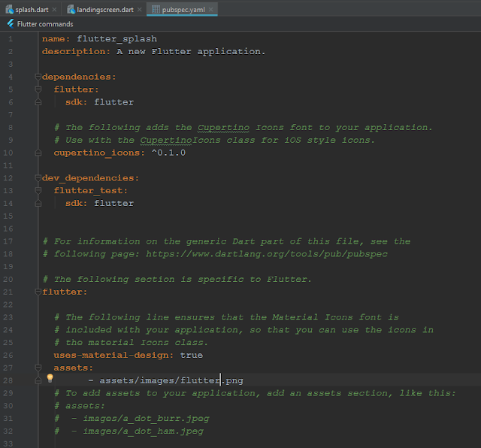Click the fold end marker on line 10
The height and width of the screenshot is (448, 481).
point(38,153)
